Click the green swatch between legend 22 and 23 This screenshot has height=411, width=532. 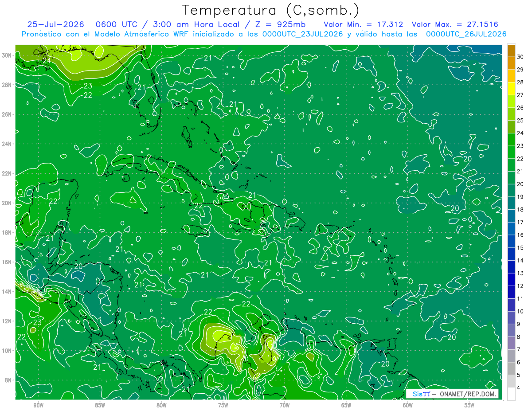(511, 152)
